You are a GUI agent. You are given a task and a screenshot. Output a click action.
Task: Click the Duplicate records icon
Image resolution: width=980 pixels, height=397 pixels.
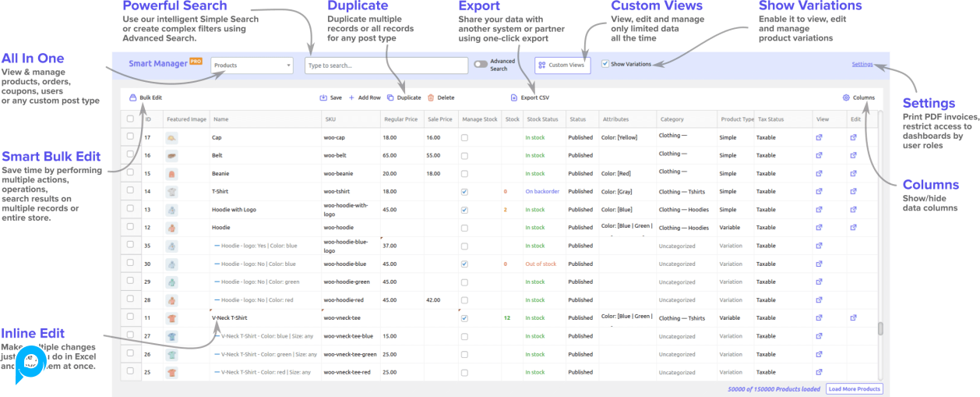coord(390,97)
